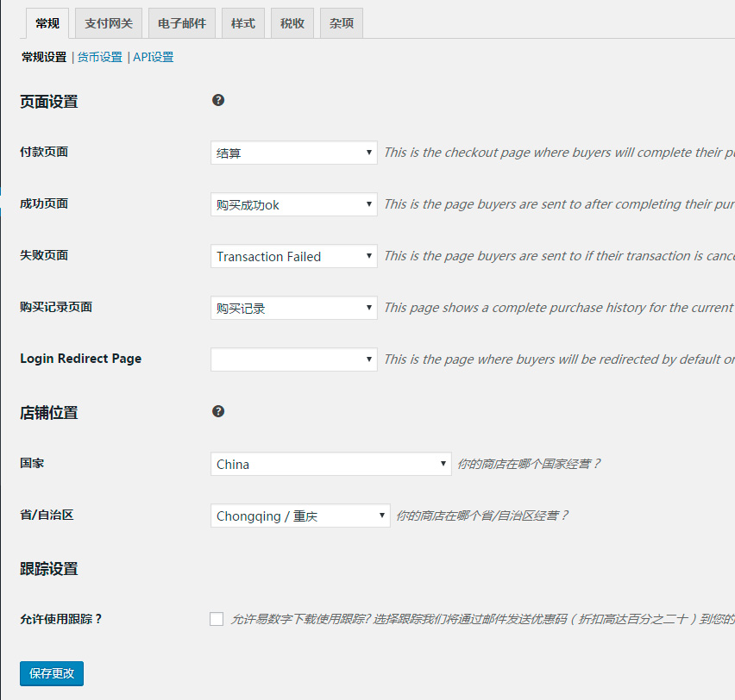Switch to the 税收 tab
Screen dimensions: 735x700
[x=292, y=23]
